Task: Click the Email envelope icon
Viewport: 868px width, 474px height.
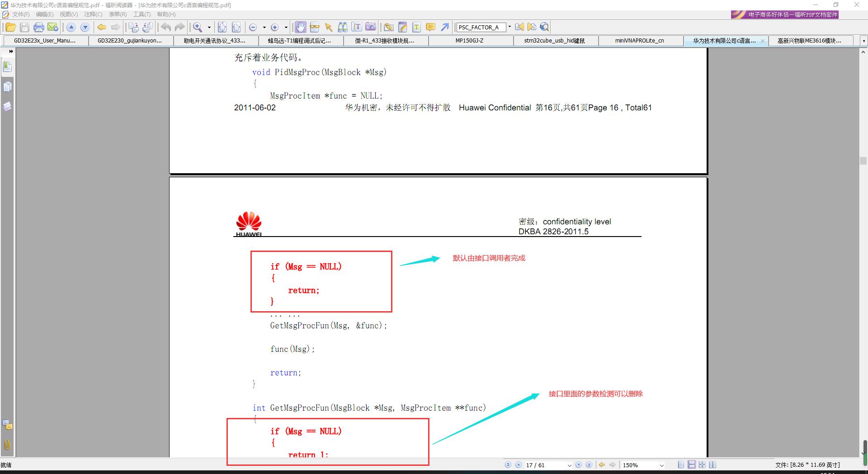Action: pos(53,27)
